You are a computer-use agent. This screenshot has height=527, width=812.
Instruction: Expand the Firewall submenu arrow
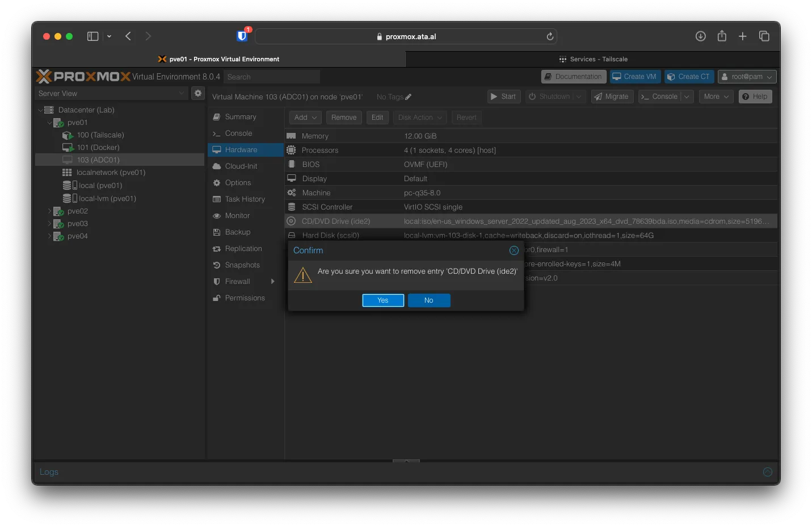click(273, 282)
